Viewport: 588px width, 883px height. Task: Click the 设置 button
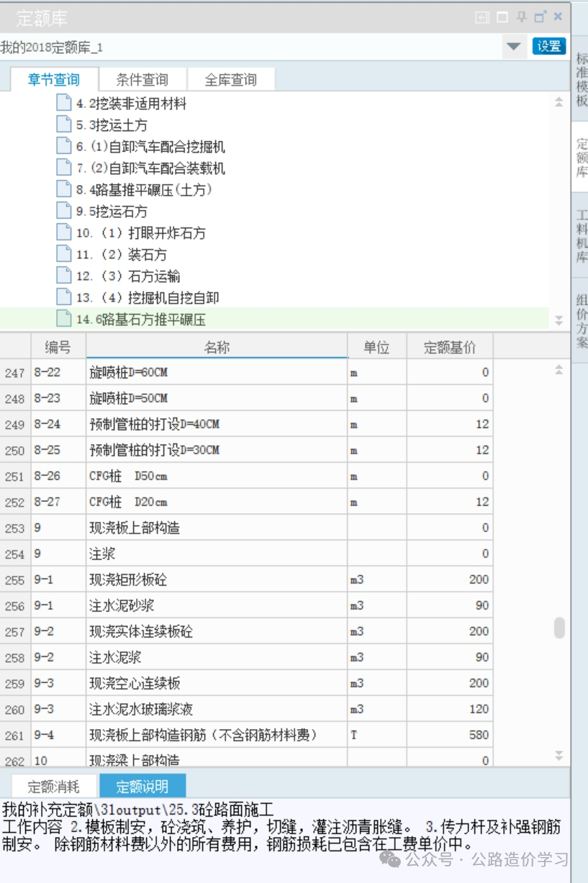549,46
